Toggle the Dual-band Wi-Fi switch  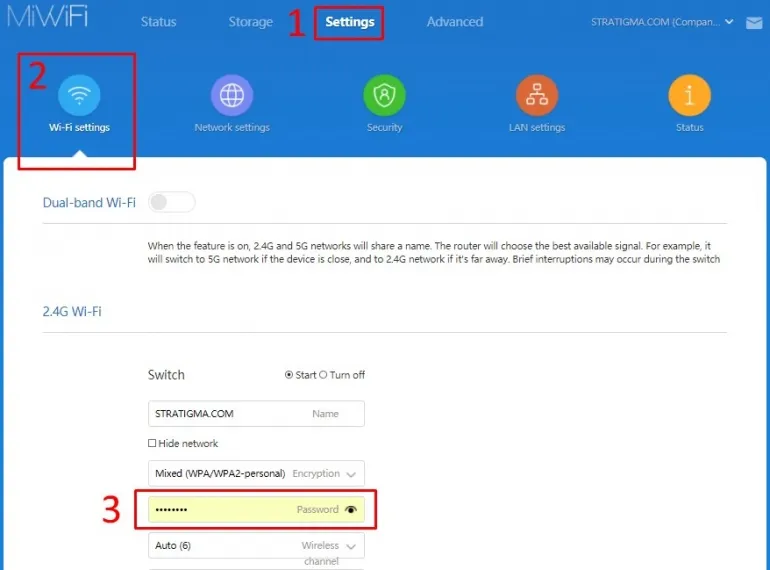(x=171, y=203)
